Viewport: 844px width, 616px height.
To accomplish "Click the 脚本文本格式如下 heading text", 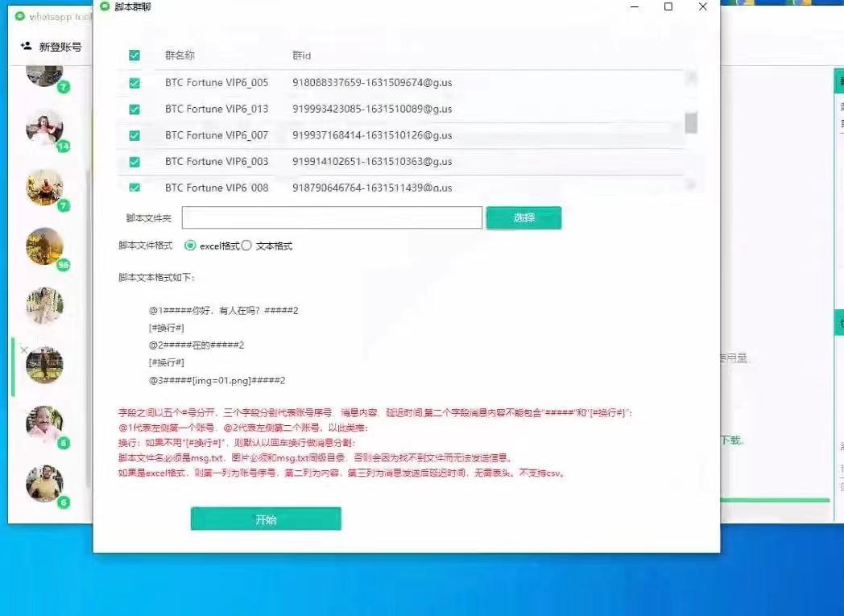I will click(x=156, y=278).
